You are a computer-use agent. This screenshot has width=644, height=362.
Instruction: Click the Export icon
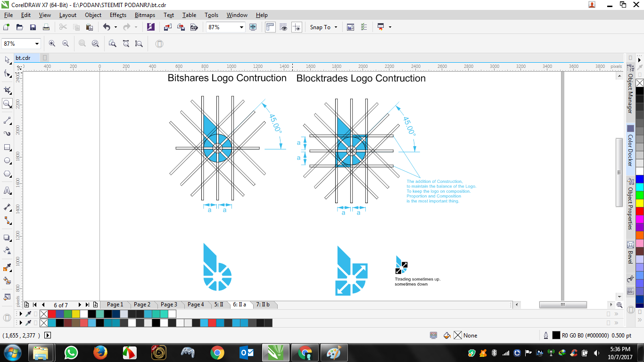coord(181,27)
